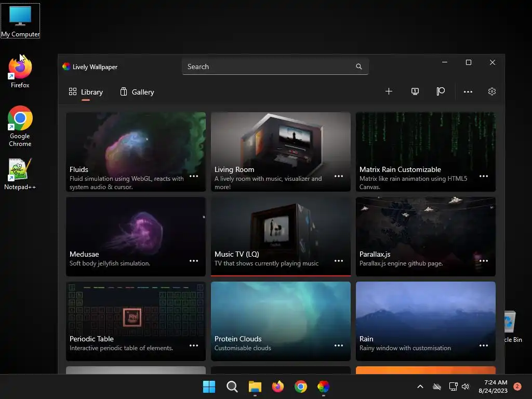Launch Firefox from the taskbar
The height and width of the screenshot is (399, 532).
click(x=278, y=387)
